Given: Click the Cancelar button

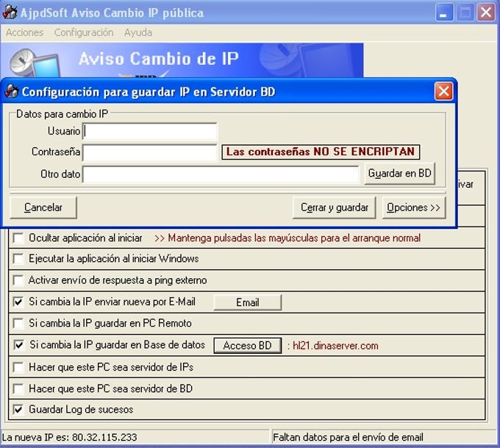Looking at the screenshot, I should point(43,207).
